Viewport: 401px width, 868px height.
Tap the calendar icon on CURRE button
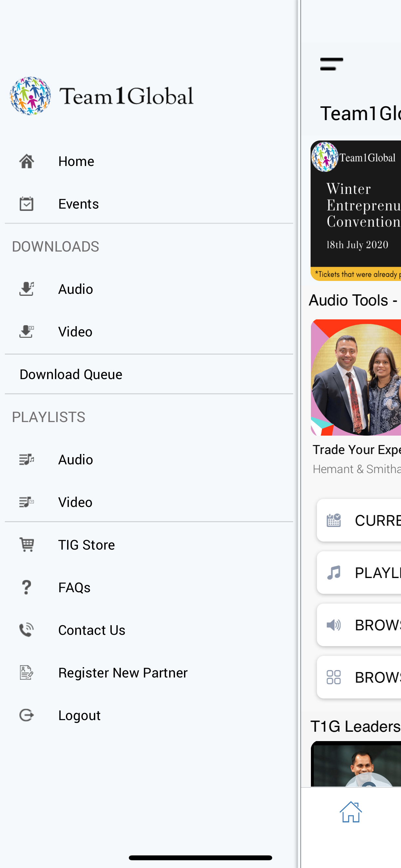[334, 520]
